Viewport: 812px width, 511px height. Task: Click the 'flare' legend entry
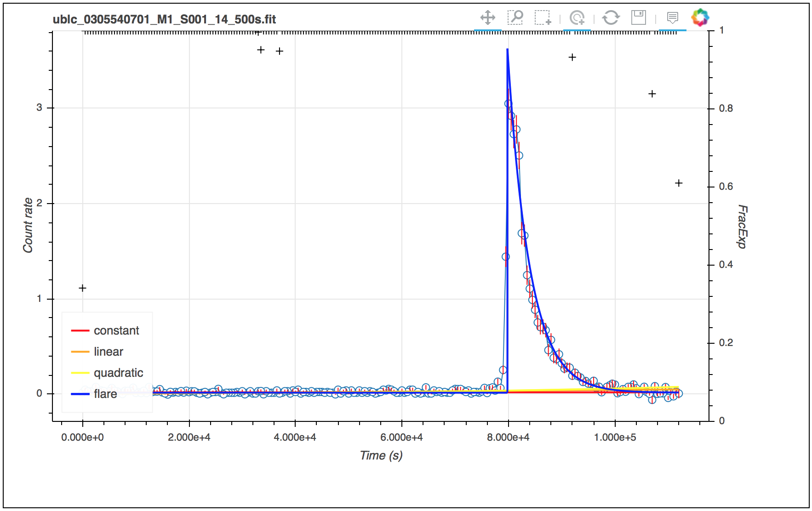click(105, 394)
